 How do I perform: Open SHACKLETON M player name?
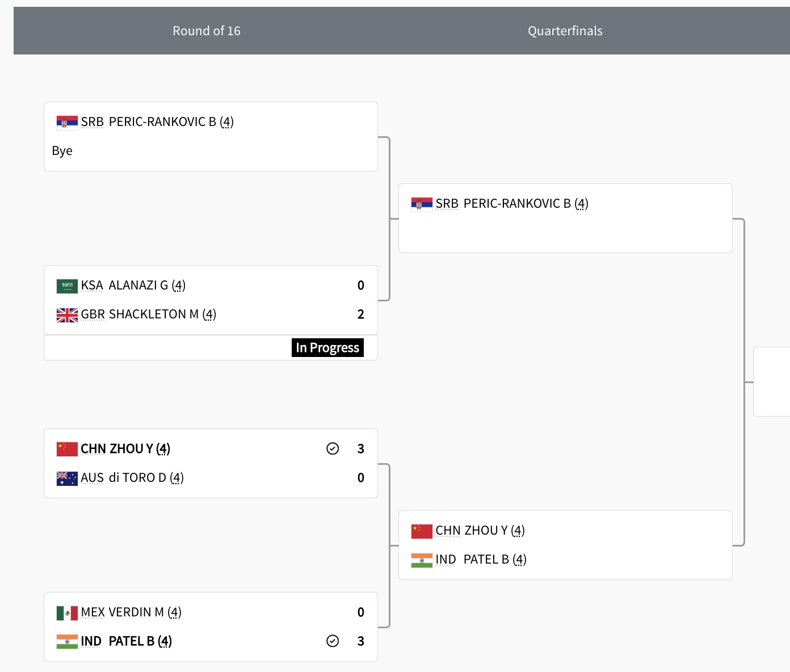pyautogui.click(x=153, y=314)
